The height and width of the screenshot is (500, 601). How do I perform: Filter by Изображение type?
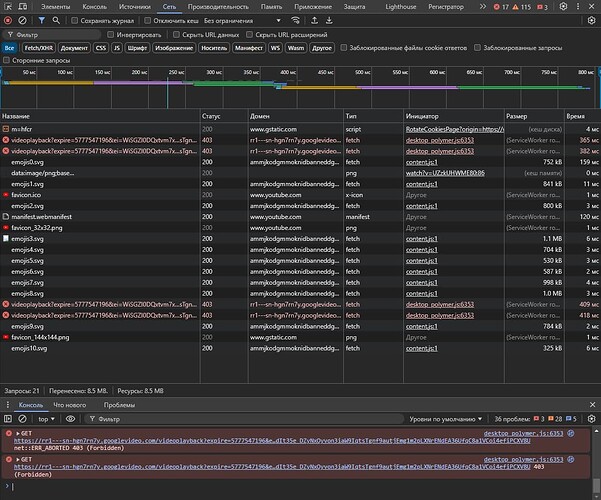[x=174, y=48]
